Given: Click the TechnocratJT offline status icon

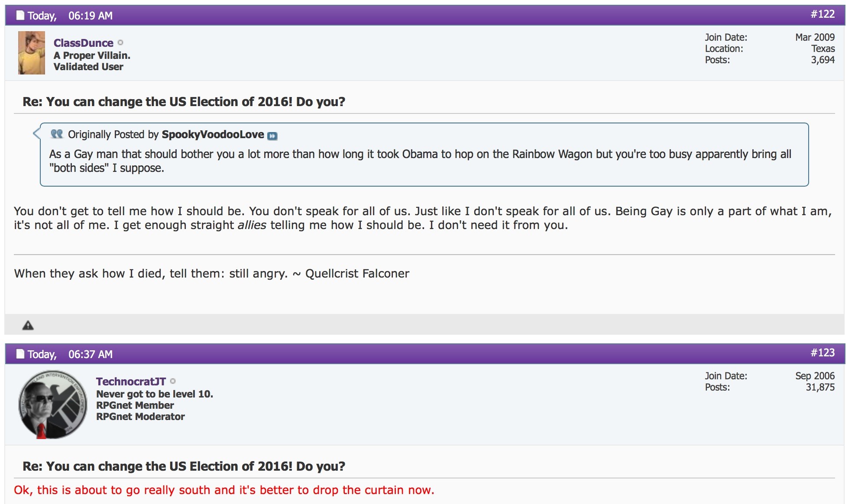Looking at the screenshot, I should tap(173, 381).
